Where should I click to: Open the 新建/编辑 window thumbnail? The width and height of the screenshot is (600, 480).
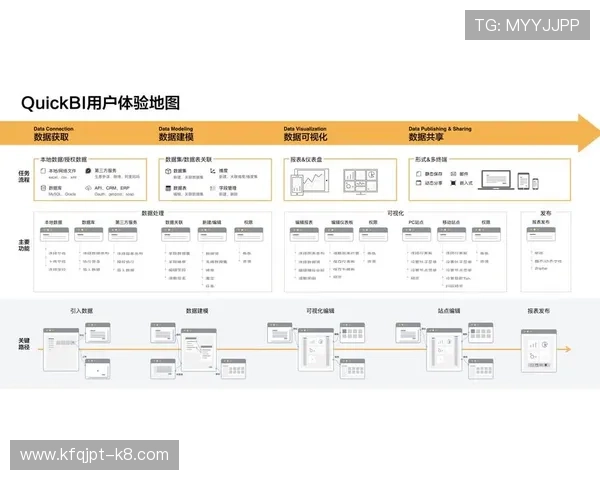[212, 234]
